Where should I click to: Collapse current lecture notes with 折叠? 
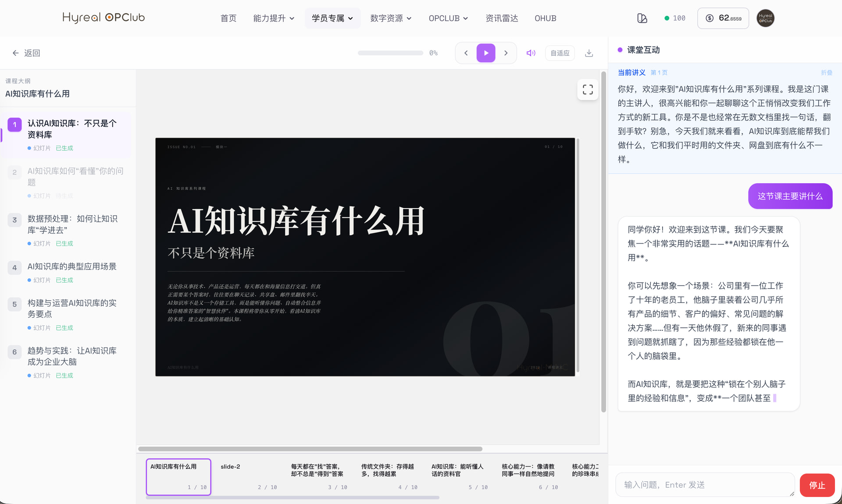click(827, 73)
